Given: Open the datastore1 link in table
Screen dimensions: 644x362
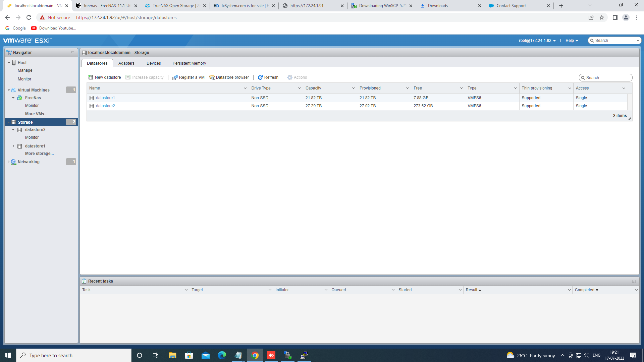Looking at the screenshot, I should (105, 98).
